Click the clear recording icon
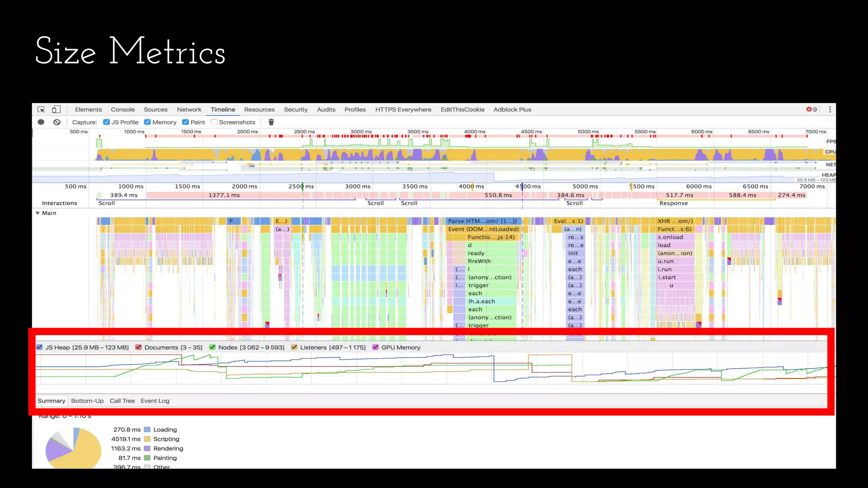This screenshot has width=868, height=488. (57, 122)
